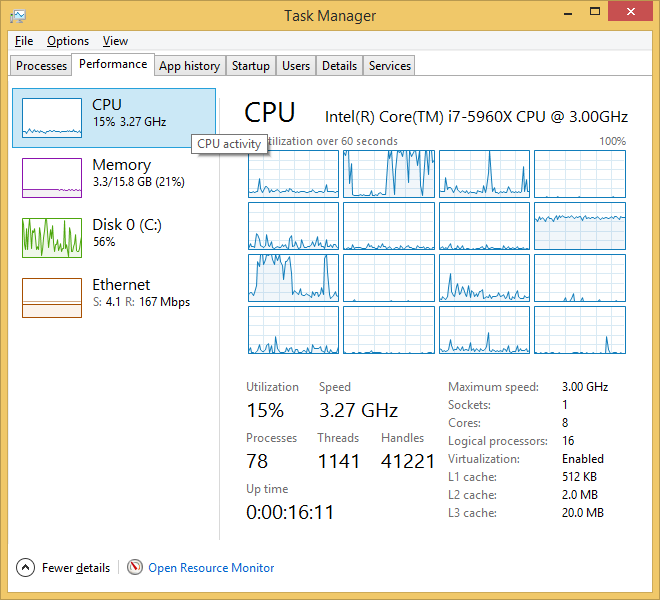The height and width of the screenshot is (600, 660).
Task: Click the Maximum speed 3.00 GHz value
Action: (x=585, y=387)
